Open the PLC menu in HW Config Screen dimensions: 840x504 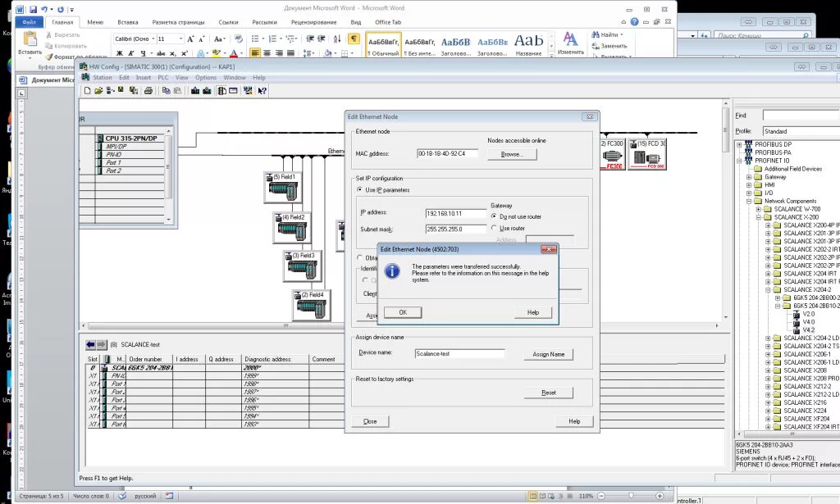pyautogui.click(x=163, y=78)
